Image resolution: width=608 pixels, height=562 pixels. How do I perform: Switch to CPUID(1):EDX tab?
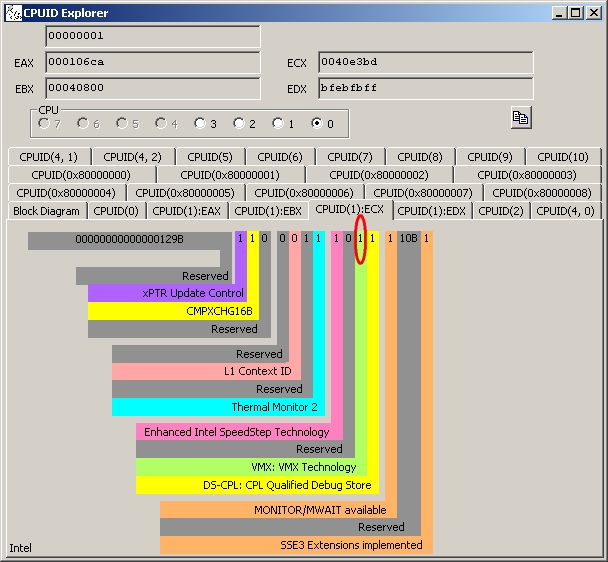(431, 211)
